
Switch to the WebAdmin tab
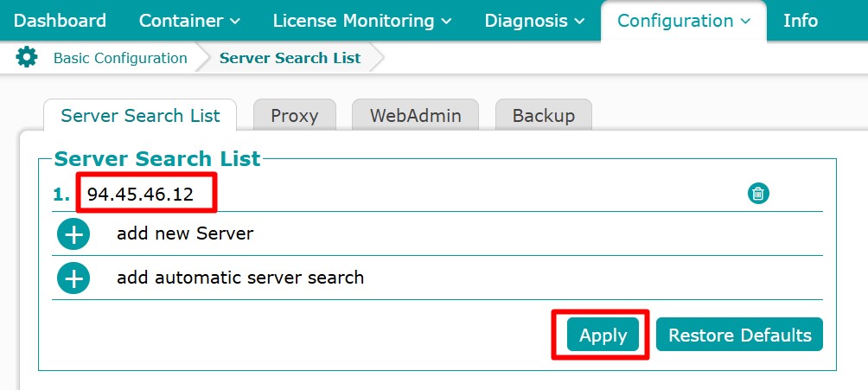point(415,116)
